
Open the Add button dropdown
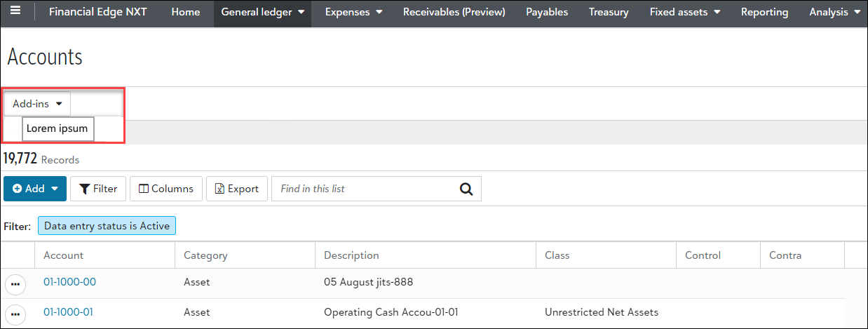click(35, 189)
